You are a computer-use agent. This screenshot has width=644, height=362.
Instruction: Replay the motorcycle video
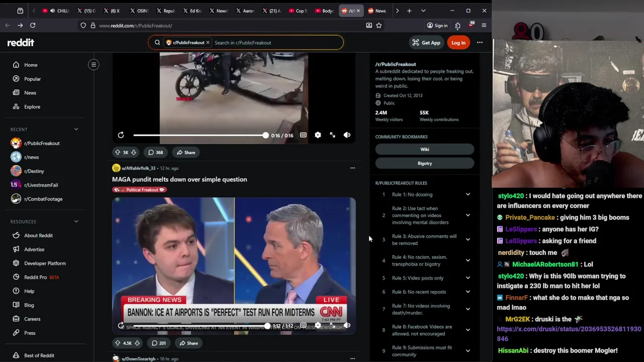(x=121, y=135)
